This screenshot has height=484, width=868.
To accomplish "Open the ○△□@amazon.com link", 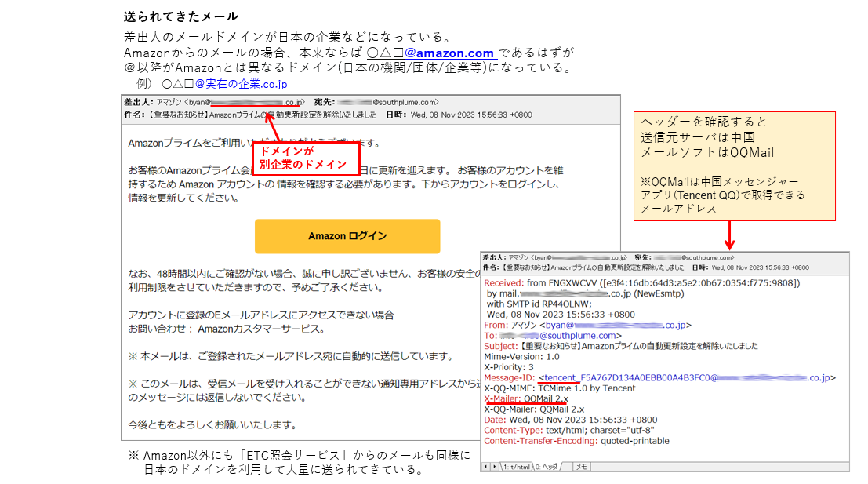I will (x=432, y=53).
